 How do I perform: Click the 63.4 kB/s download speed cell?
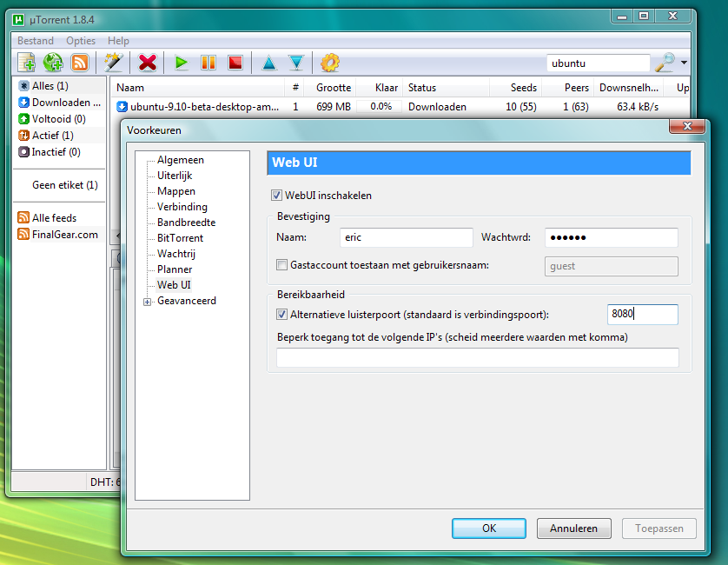tap(638, 107)
